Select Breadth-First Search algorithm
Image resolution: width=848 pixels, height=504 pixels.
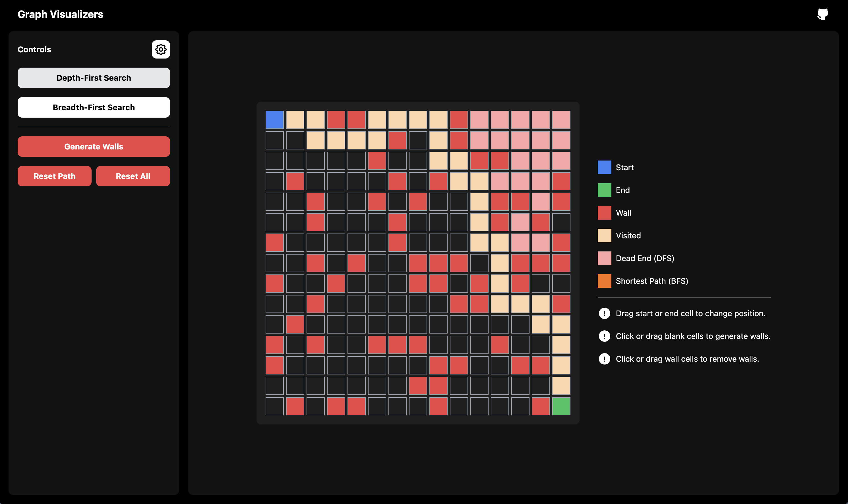pyautogui.click(x=94, y=107)
